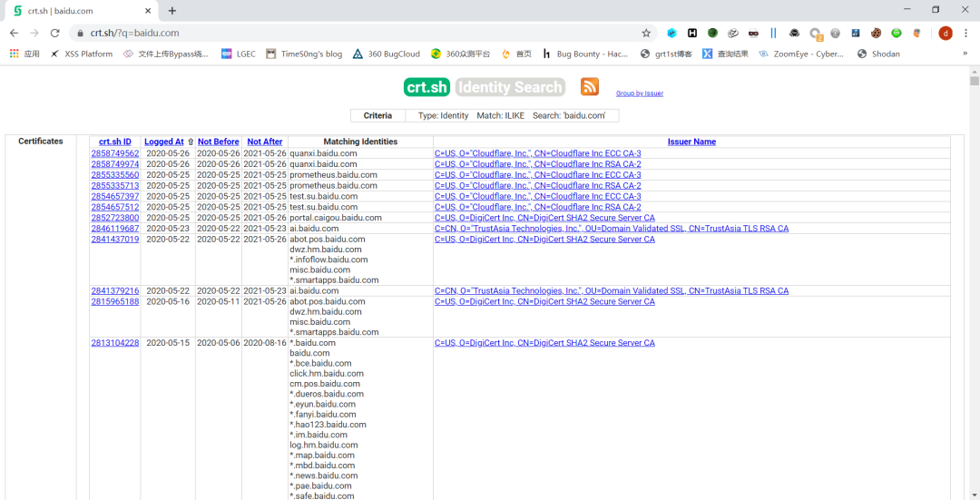Close the crt.sh | baidu.com tab
The image size is (980, 500).
(148, 11)
